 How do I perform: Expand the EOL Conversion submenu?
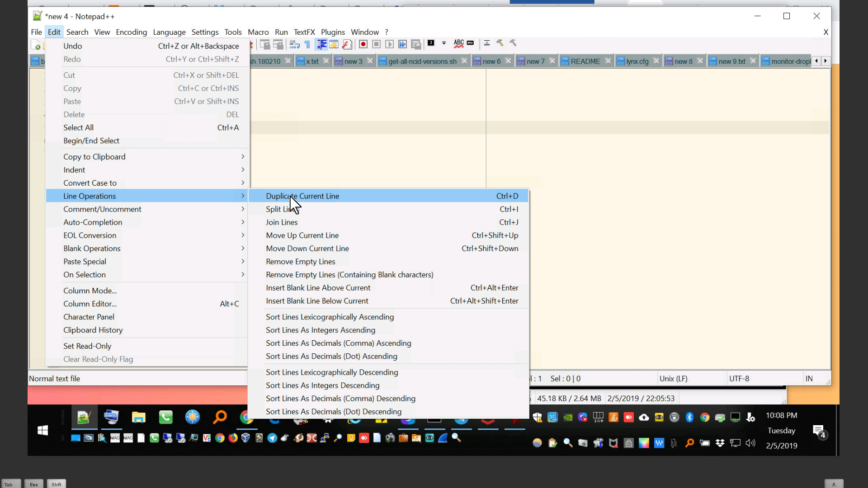point(90,235)
